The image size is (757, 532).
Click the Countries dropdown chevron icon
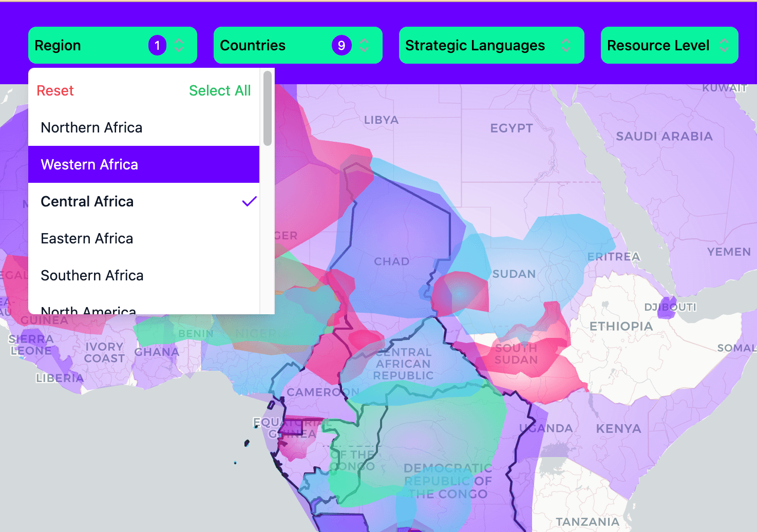click(364, 46)
